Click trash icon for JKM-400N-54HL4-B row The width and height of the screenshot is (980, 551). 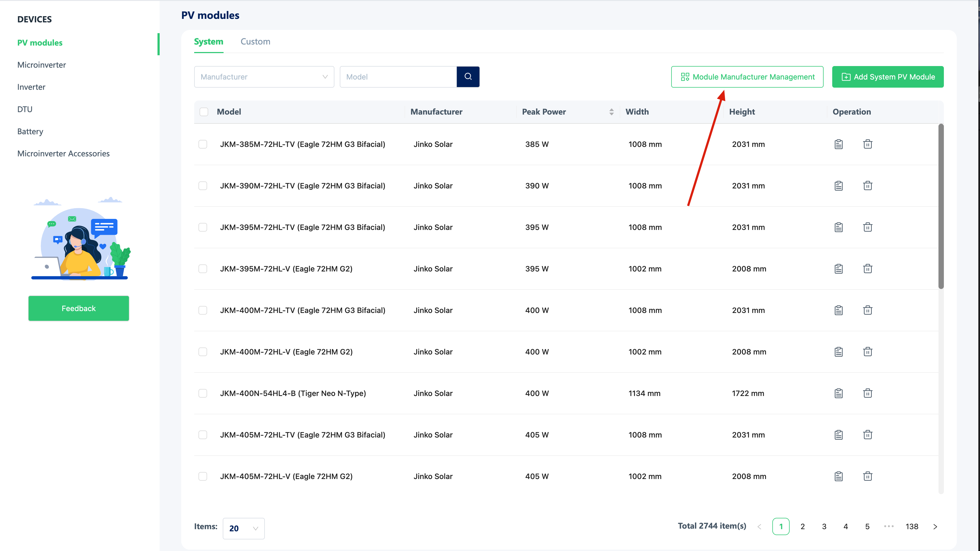[868, 393]
